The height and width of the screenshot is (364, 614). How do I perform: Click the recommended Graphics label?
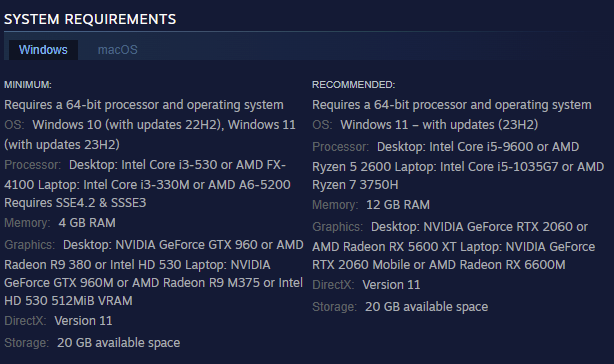(337, 227)
